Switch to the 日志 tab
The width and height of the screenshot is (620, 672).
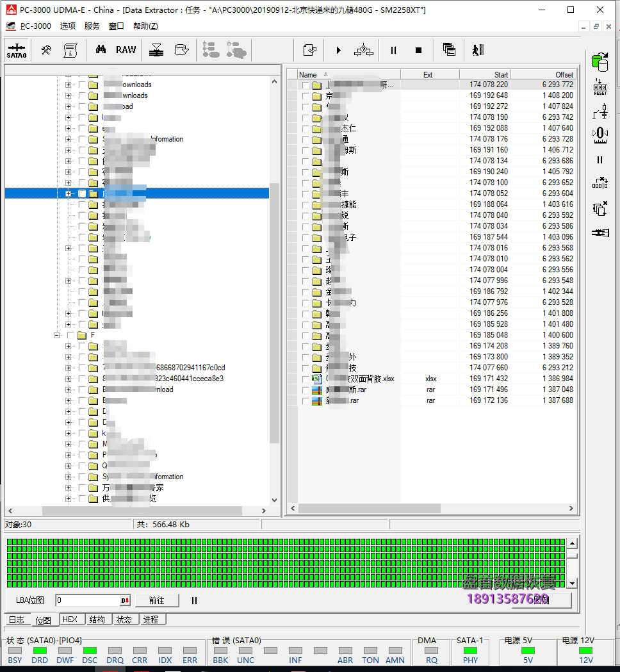pyautogui.click(x=17, y=619)
